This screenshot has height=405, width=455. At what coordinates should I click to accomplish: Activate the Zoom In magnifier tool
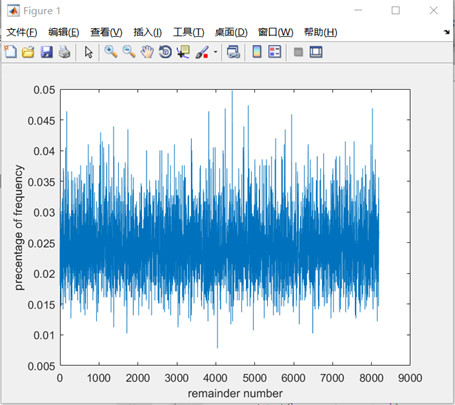click(111, 52)
